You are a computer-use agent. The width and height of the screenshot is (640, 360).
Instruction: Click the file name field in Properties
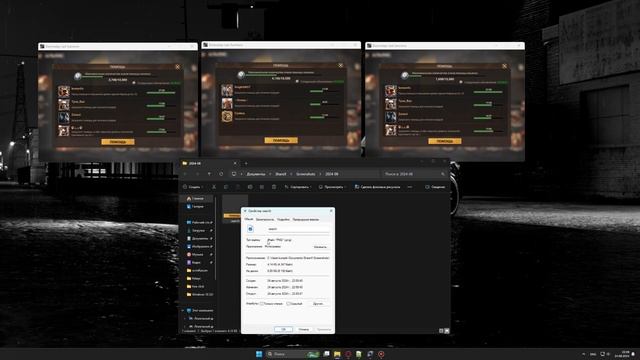coord(298,229)
